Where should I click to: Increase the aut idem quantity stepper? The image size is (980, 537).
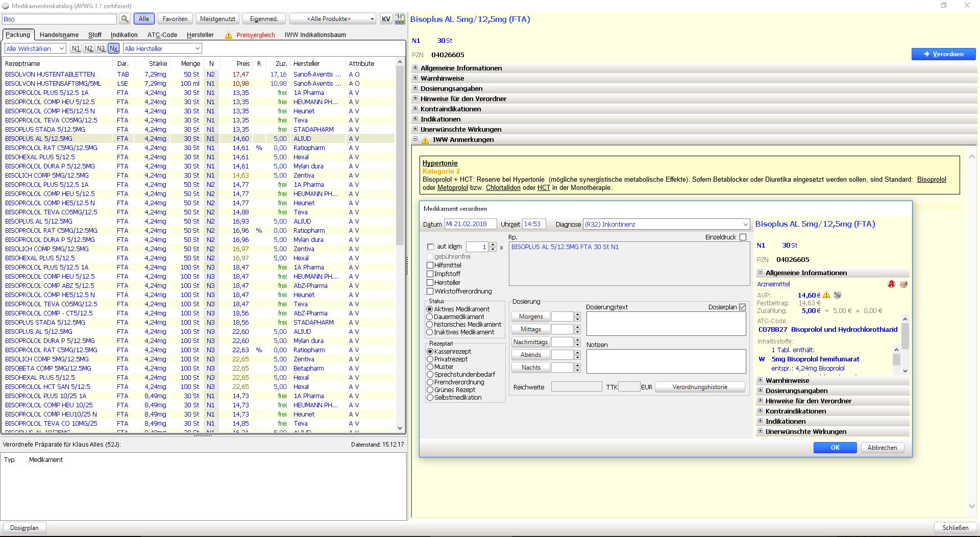493,245
